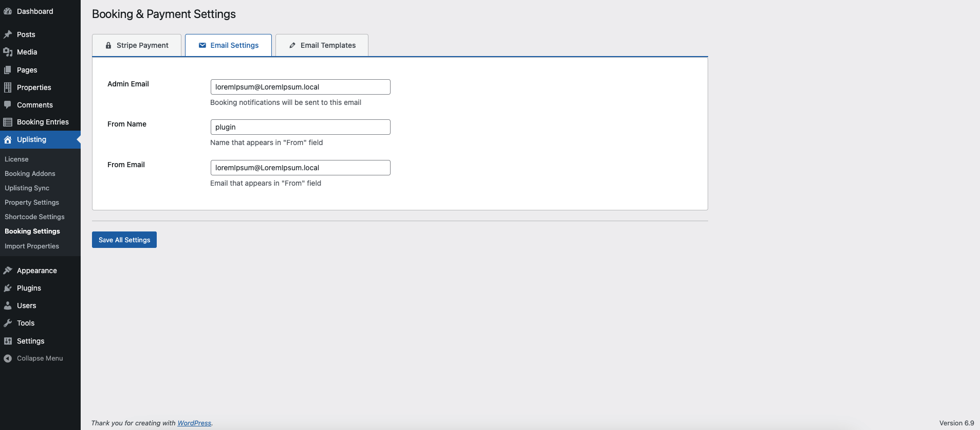Click the Comments speech bubble icon
The width and height of the screenshot is (980, 430).
pyautogui.click(x=8, y=105)
